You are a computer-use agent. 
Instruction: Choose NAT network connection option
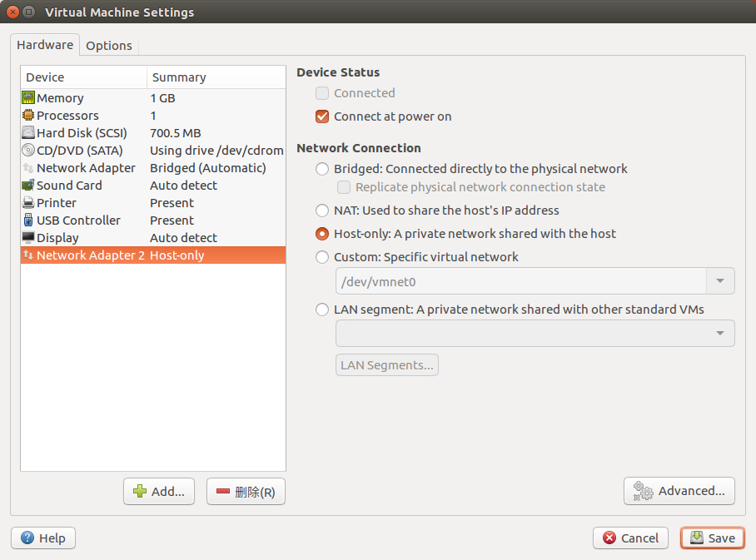click(x=322, y=211)
